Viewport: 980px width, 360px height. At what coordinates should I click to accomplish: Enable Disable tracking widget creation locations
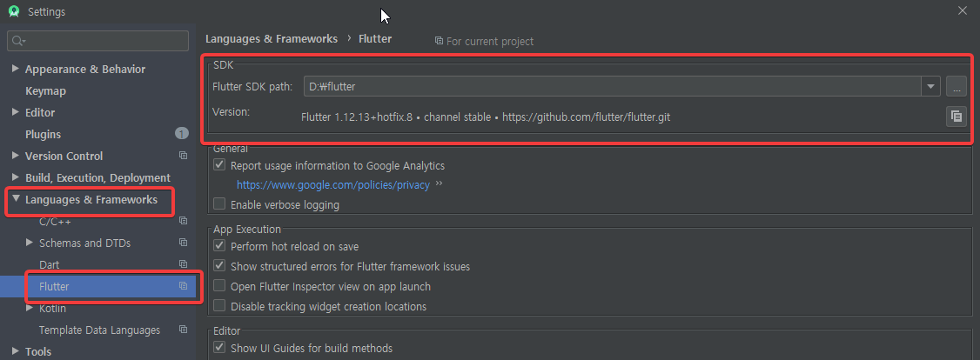pyautogui.click(x=219, y=306)
